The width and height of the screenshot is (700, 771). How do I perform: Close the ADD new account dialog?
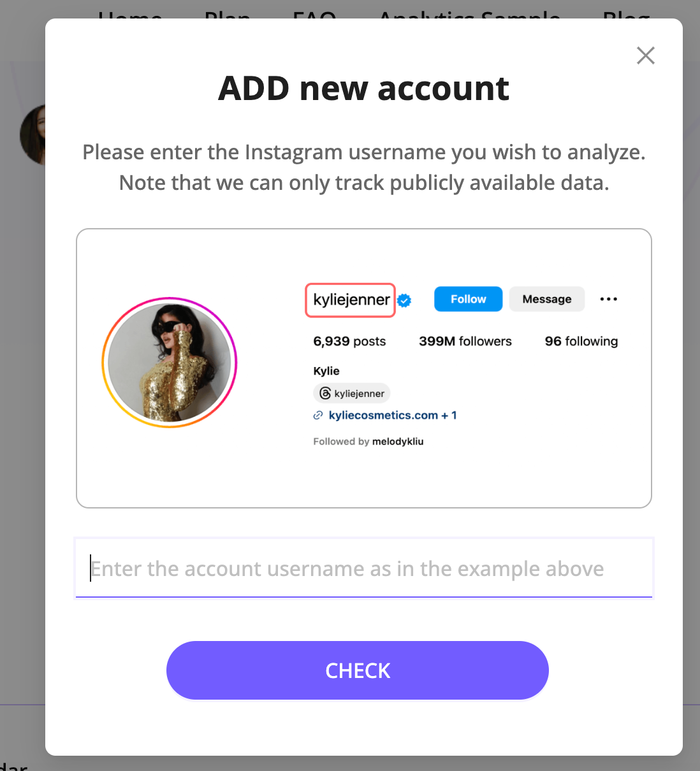[x=646, y=56]
